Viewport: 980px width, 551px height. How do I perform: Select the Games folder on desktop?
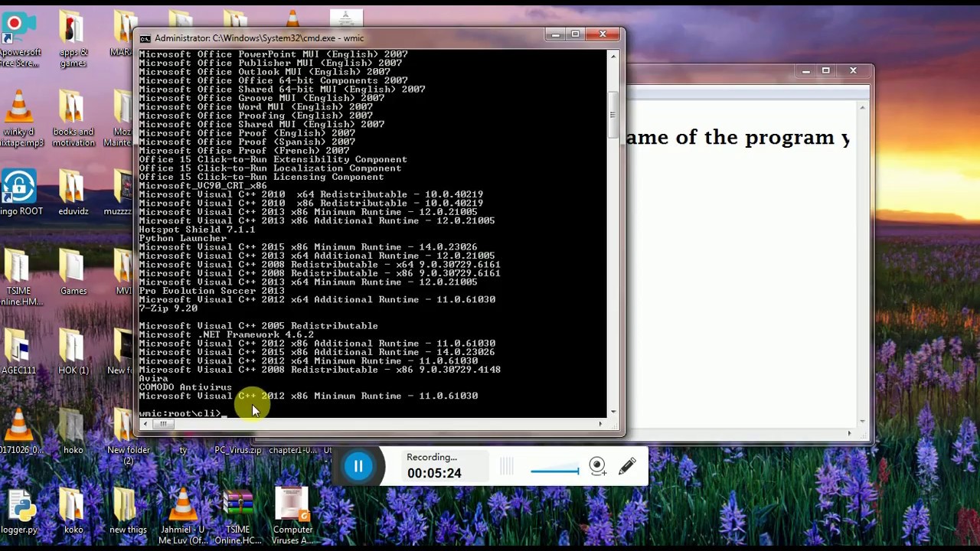pyautogui.click(x=73, y=273)
